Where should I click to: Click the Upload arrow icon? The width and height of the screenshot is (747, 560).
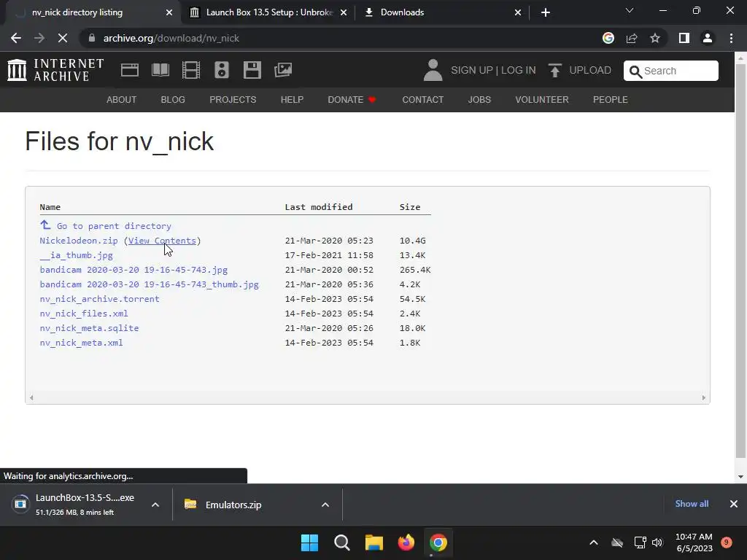click(554, 70)
